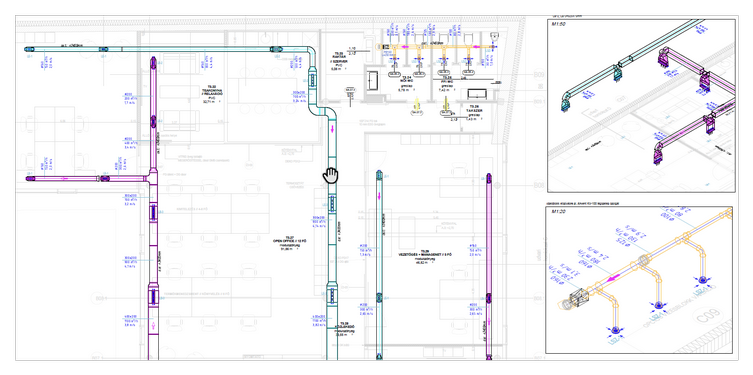The height and width of the screenshot is (375, 753).
Task: Select the 300x200 duct size label near the teal elbow
Action: coord(299,93)
